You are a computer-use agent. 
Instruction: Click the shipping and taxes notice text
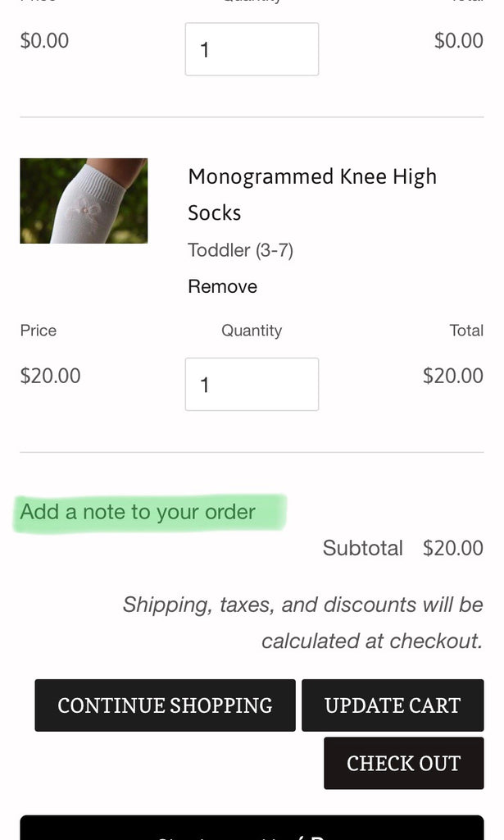303,622
